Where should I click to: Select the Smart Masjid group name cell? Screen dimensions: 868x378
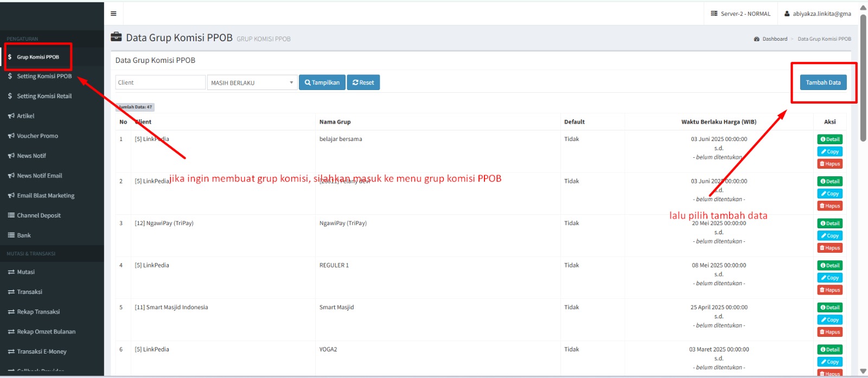tap(336, 307)
